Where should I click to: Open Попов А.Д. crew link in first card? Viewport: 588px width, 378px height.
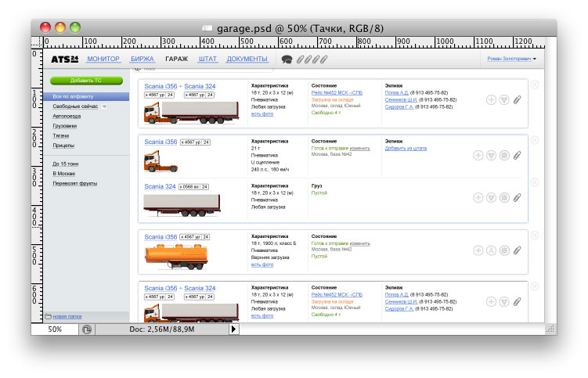pos(397,92)
